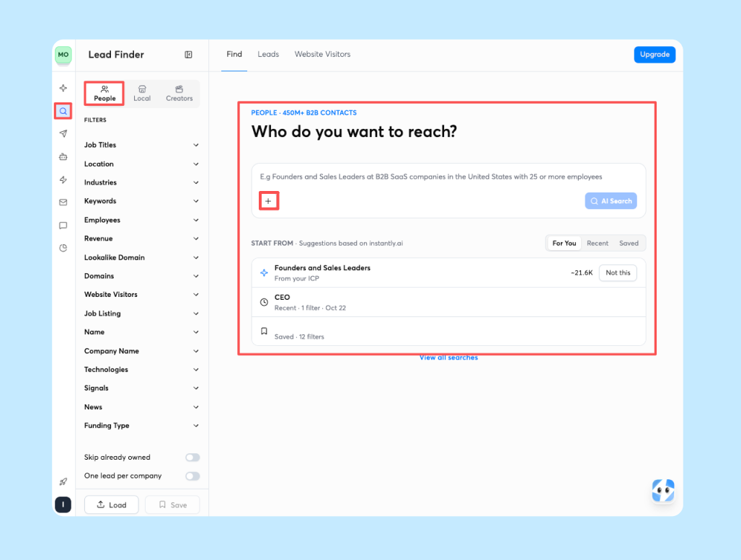Expand the Job Listing filter

click(142, 314)
